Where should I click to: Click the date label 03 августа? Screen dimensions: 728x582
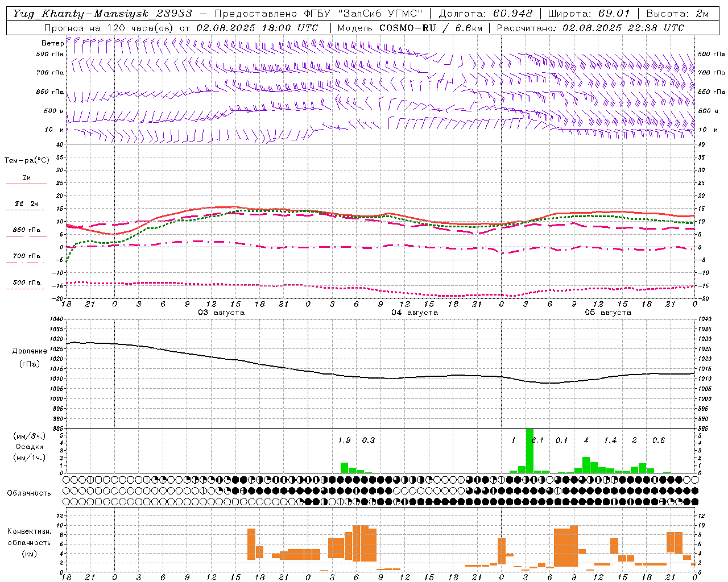[x=221, y=313]
